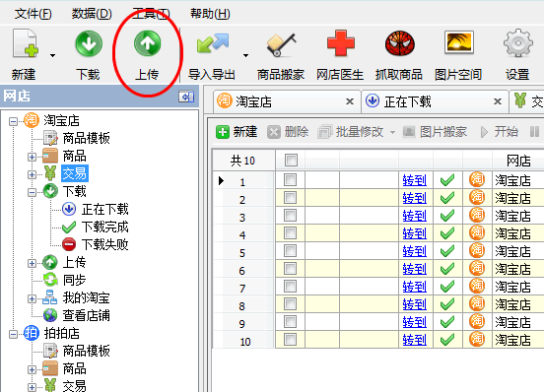The image size is (544, 392).
Task: Click the 转到 link in row 3
Action: point(414,216)
